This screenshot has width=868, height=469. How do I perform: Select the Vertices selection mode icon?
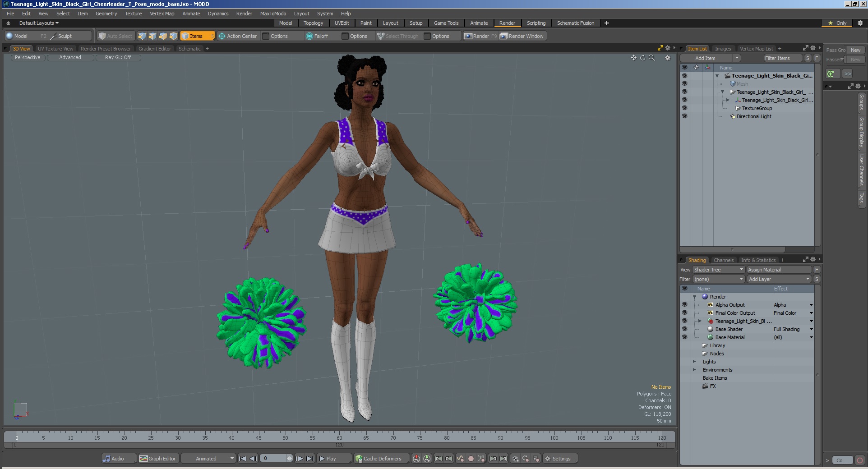pyautogui.click(x=142, y=36)
